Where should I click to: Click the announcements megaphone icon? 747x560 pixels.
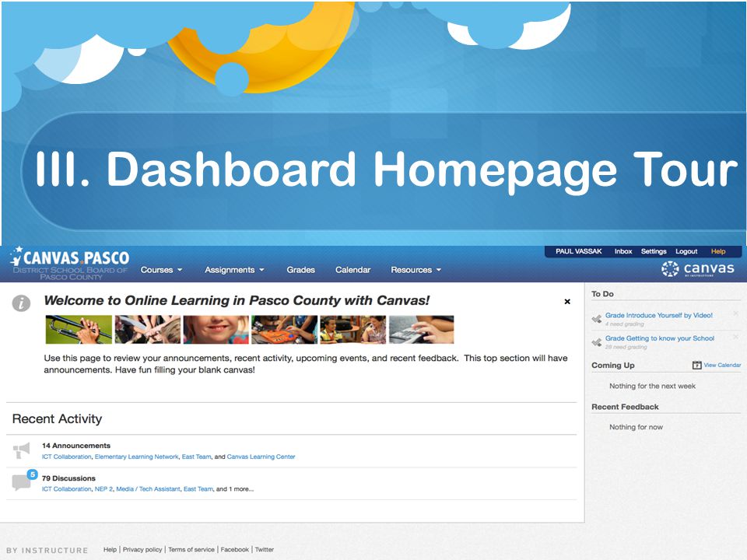[x=22, y=450]
